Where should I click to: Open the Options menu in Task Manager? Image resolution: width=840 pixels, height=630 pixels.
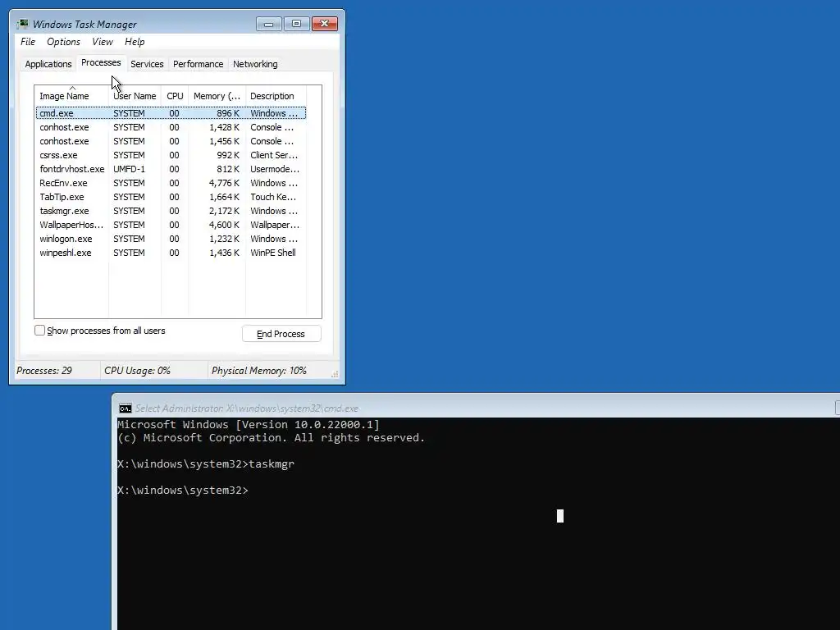point(63,42)
